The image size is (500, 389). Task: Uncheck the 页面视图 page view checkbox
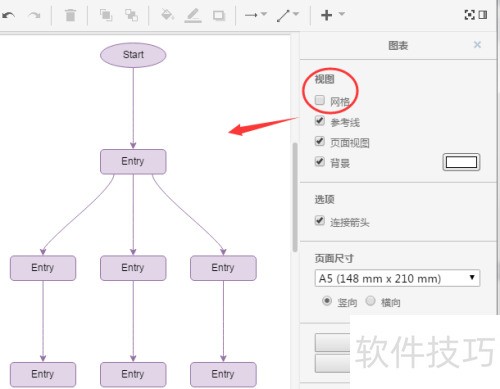tap(320, 141)
